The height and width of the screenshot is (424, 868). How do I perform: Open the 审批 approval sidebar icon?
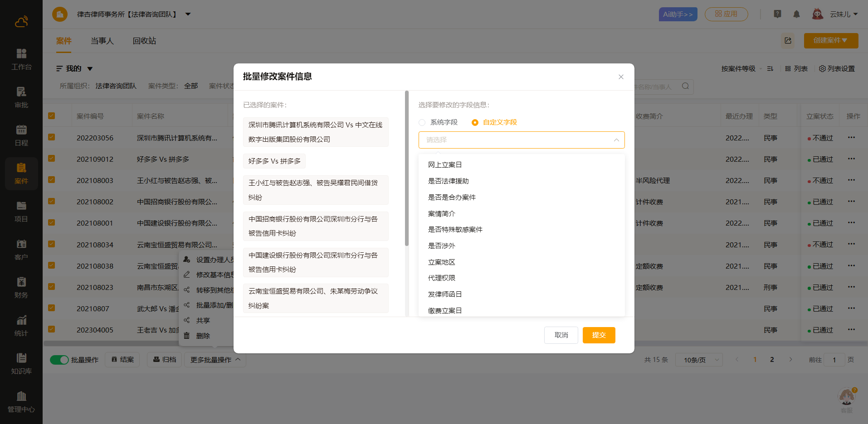coord(21,97)
